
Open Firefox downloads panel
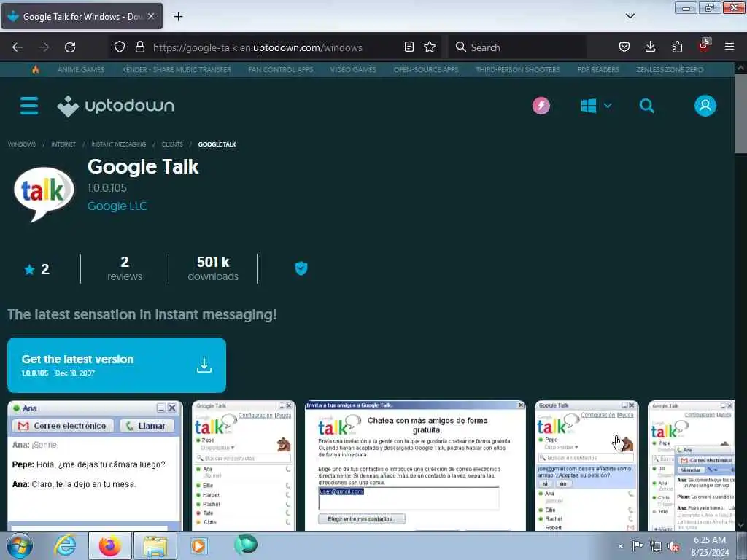[x=650, y=47]
